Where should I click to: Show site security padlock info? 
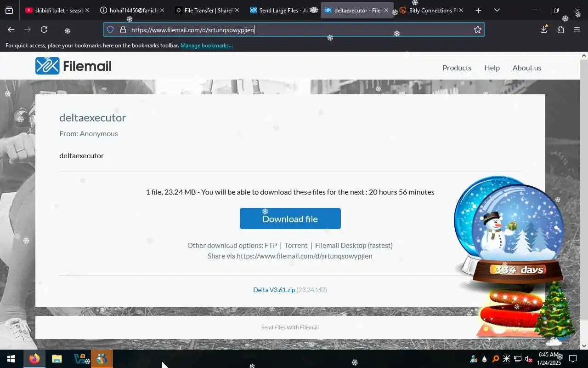coord(123,29)
